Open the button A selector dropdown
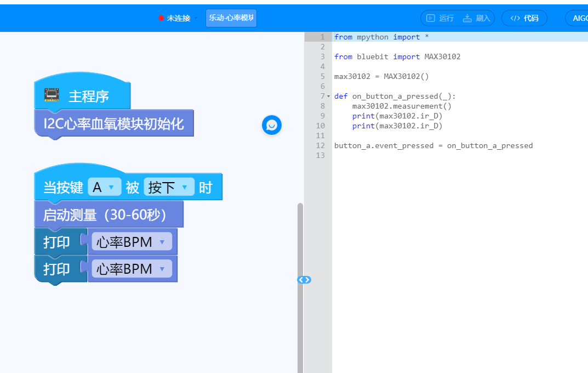Screen dimensions: 588x373 point(104,187)
